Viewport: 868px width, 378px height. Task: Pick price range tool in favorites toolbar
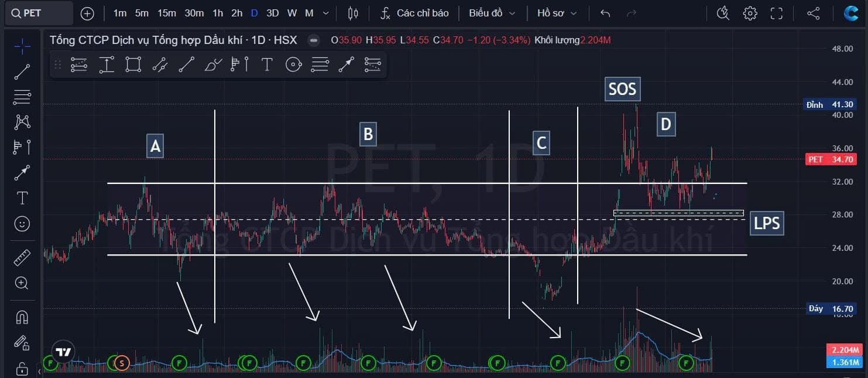[x=107, y=64]
